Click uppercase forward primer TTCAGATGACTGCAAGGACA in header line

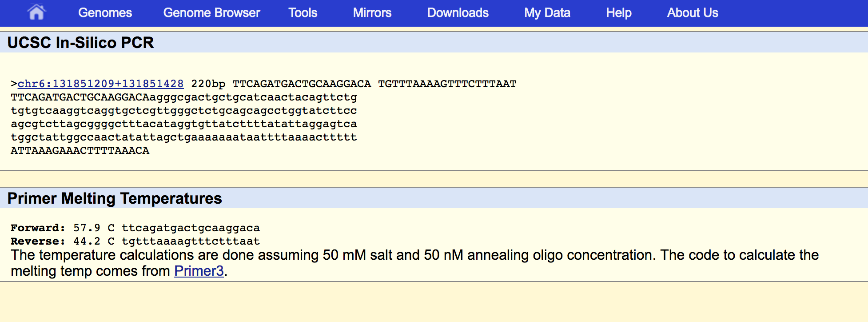pos(301,84)
